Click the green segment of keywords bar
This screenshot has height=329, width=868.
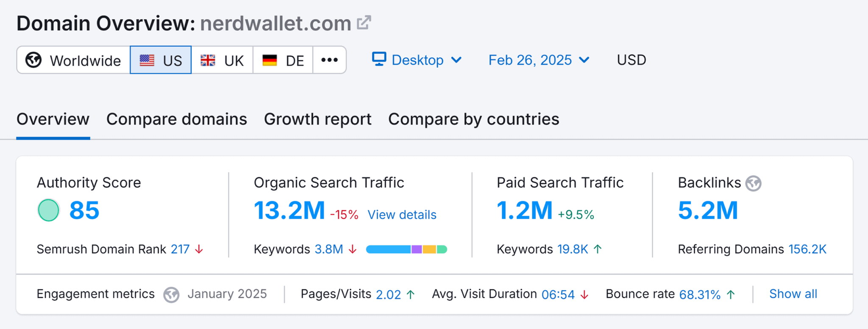442,249
